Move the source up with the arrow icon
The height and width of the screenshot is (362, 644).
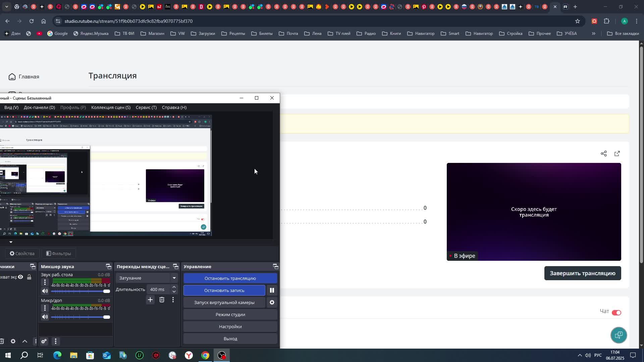pos(25,341)
